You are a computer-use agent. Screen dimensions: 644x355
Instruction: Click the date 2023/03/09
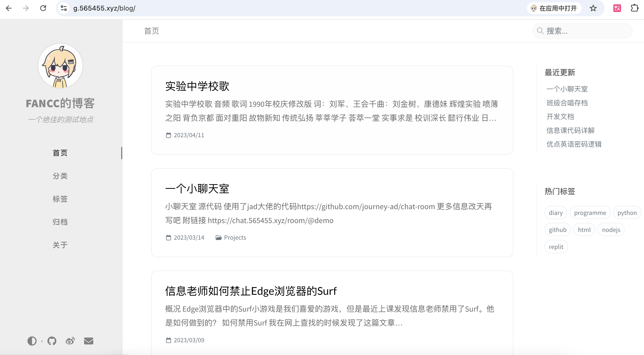[189, 340]
